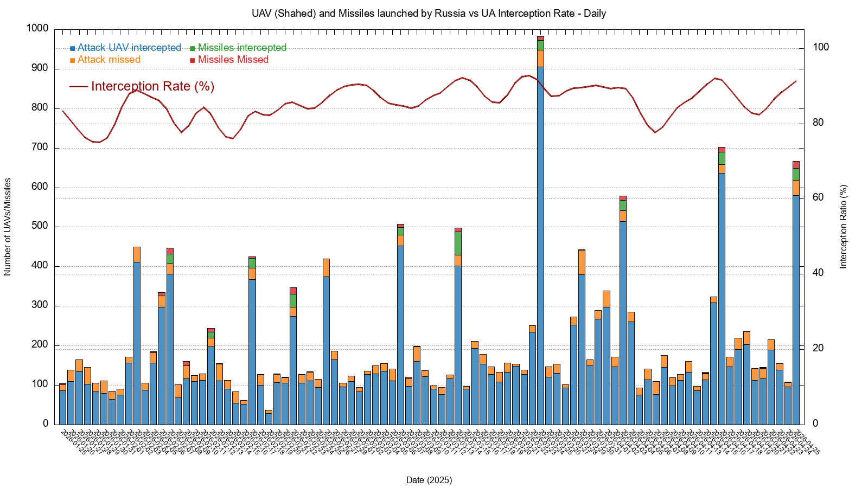Click the dark red Interception Rate legend line sample

pyautogui.click(x=79, y=86)
